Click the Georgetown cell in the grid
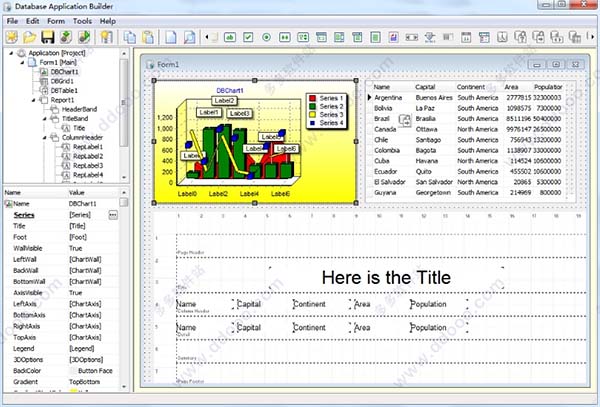Image resolution: width=600 pixels, height=407 pixels. click(433, 192)
